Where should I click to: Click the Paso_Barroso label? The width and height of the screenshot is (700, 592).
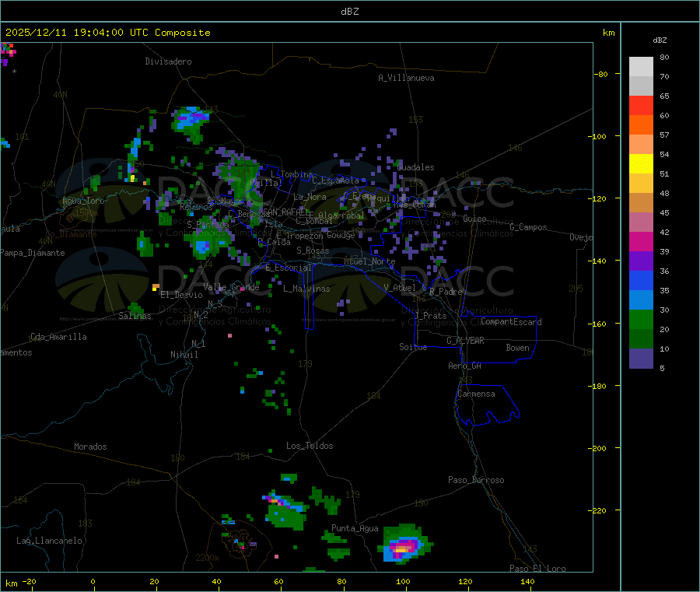476,481
